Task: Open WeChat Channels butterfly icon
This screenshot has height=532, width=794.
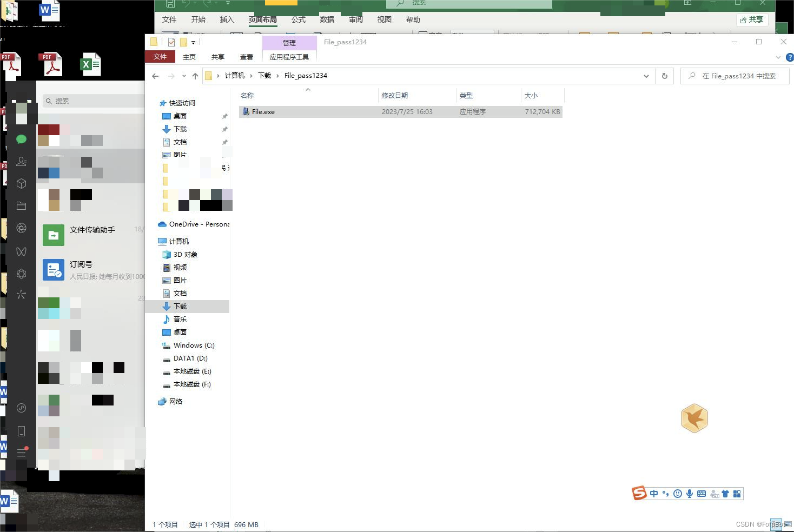Action: (21, 251)
